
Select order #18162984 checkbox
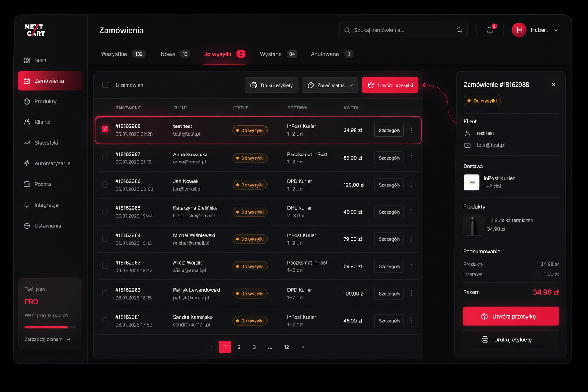click(x=105, y=238)
